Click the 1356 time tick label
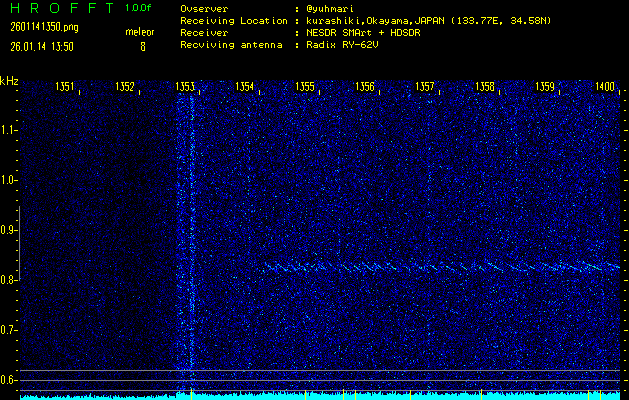 pos(365,87)
